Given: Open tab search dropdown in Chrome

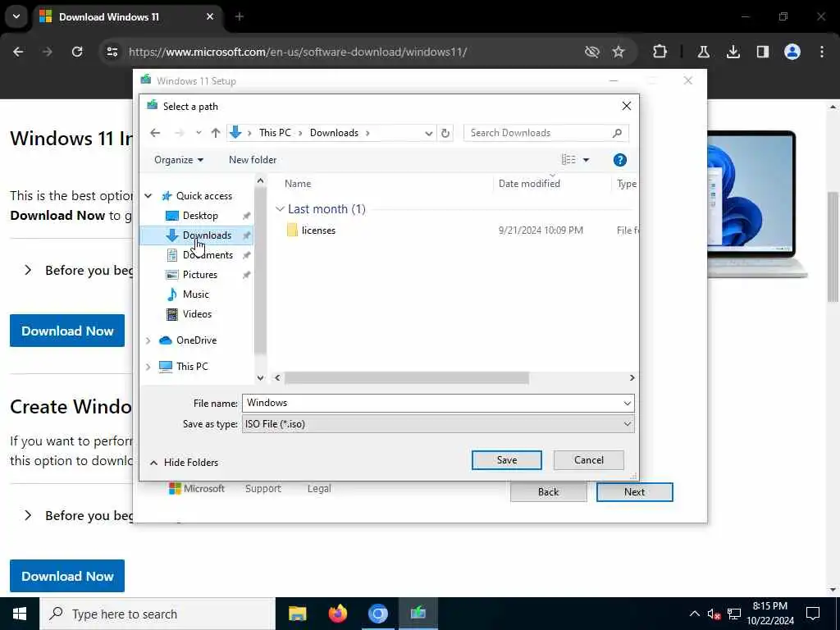Looking at the screenshot, I should pos(16,16).
